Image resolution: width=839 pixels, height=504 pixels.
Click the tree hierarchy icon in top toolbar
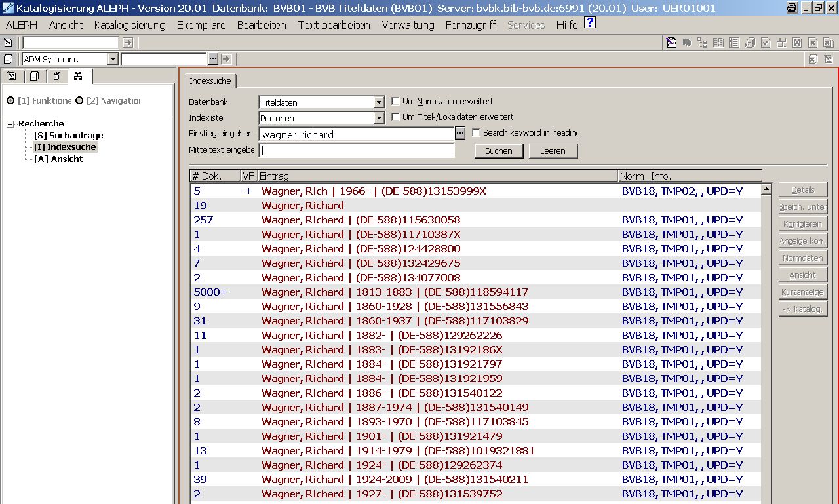pyautogui.click(x=703, y=43)
